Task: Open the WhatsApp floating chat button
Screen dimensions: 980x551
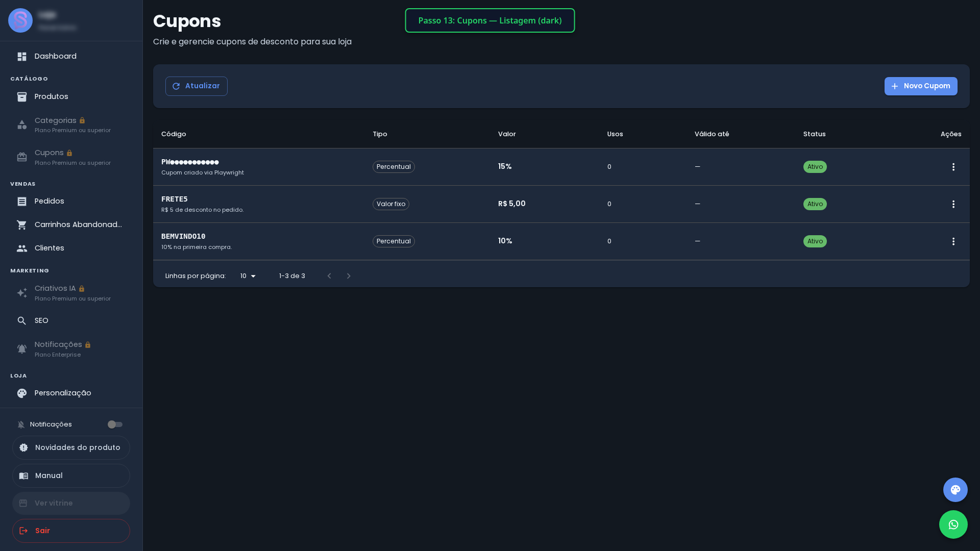Action: [953, 524]
